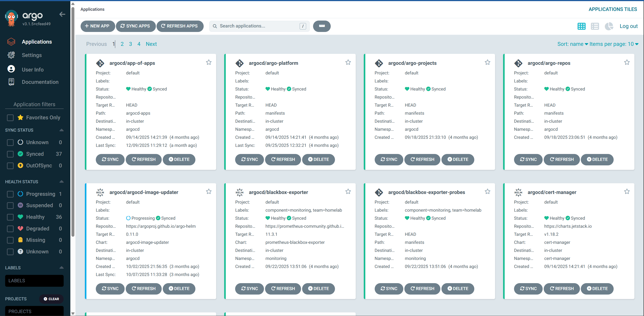The height and width of the screenshot is (316, 644).
Task: Open the keyboard shortcuts helper button
Action: click(322, 26)
